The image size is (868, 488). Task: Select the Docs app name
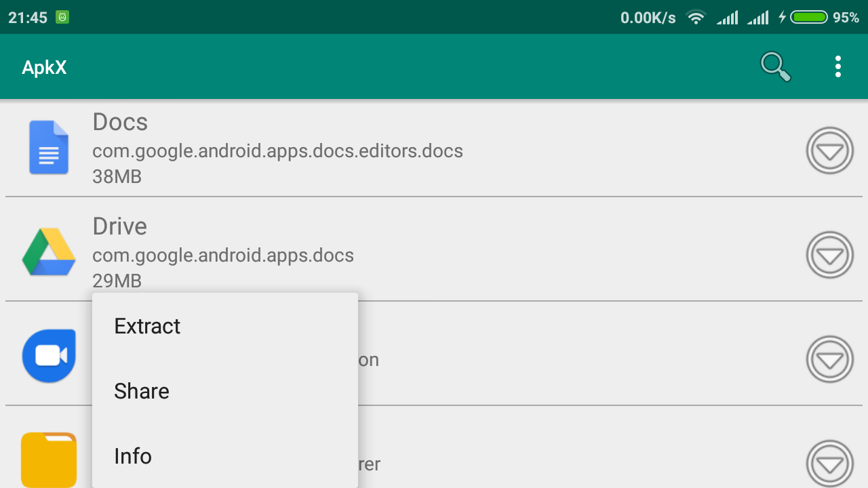[120, 122]
